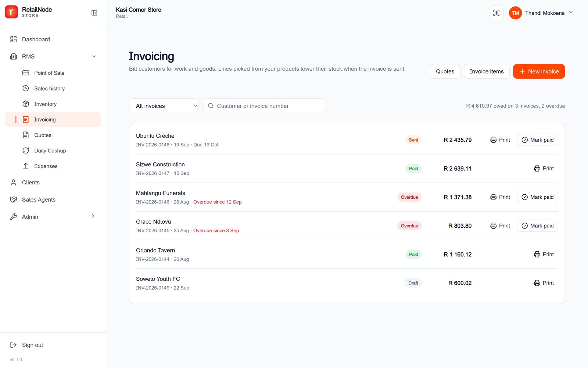Click the search magnifier icon
The height and width of the screenshot is (368, 588).
pyautogui.click(x=211, y=106)
